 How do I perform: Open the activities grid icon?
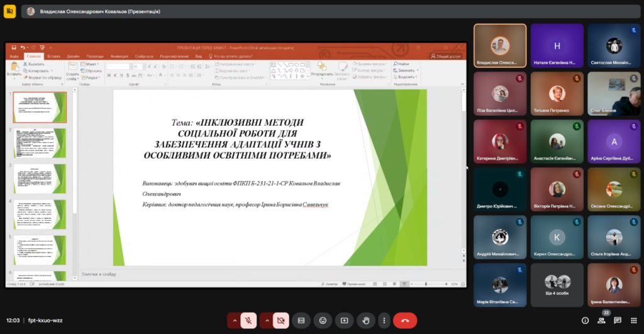click(x=633, y=320)
